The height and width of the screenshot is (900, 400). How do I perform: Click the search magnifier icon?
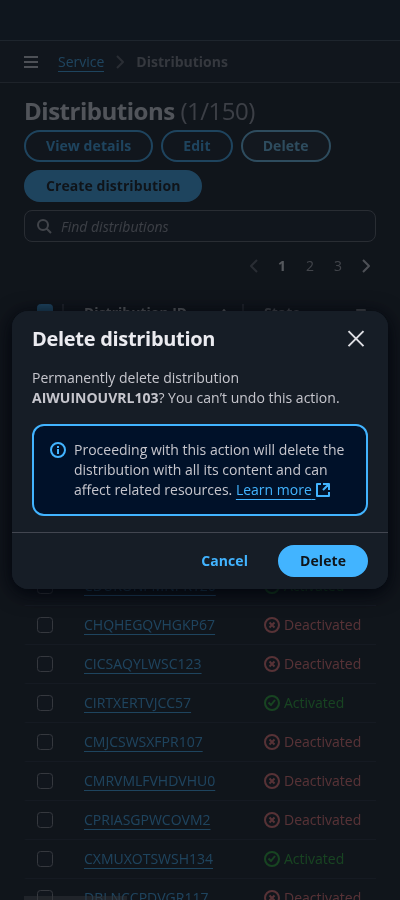coord(44,227)
